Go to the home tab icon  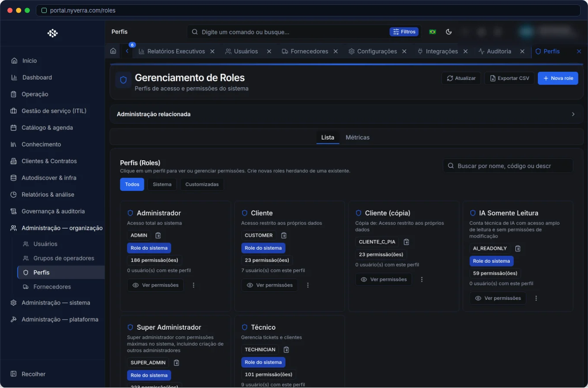click(x=113, y=51)
